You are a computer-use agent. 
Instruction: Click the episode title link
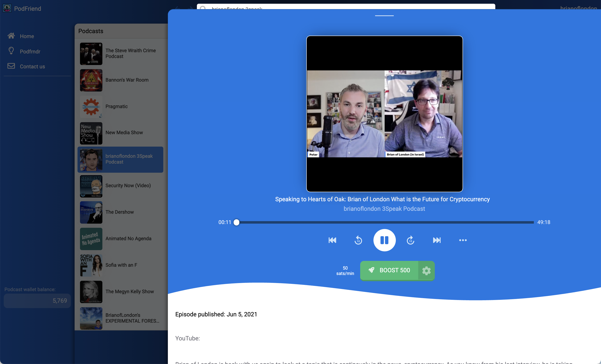click(x=382, y=199)
